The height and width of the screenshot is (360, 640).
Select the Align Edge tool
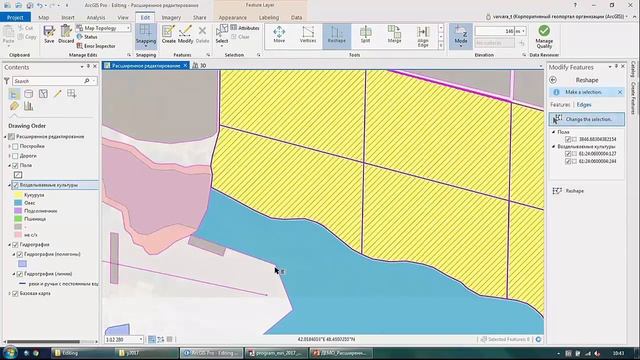(423, 37)
